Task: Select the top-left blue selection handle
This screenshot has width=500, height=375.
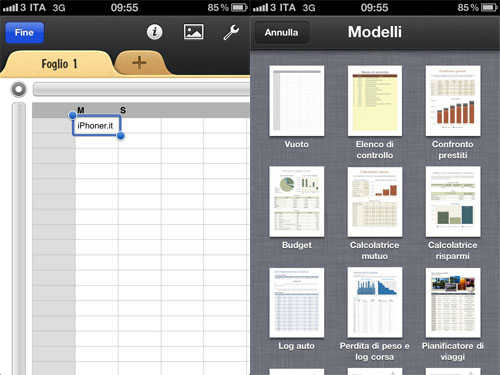Action: pyautogui.click(x=72, y=115)
